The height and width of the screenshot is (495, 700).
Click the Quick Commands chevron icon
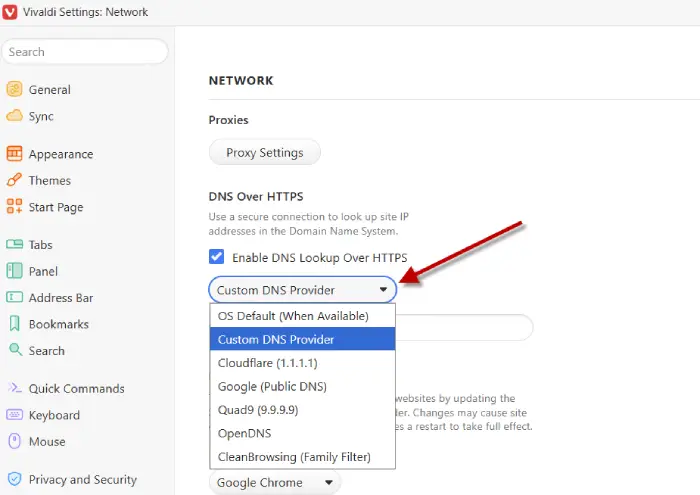pyautogui.click(x=14, y=387)
